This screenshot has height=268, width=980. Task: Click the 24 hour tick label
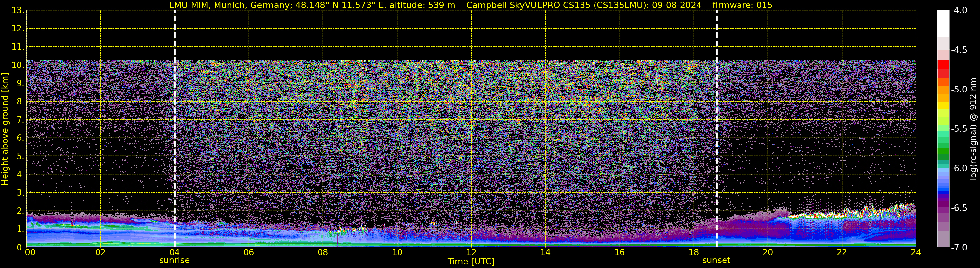916,252
